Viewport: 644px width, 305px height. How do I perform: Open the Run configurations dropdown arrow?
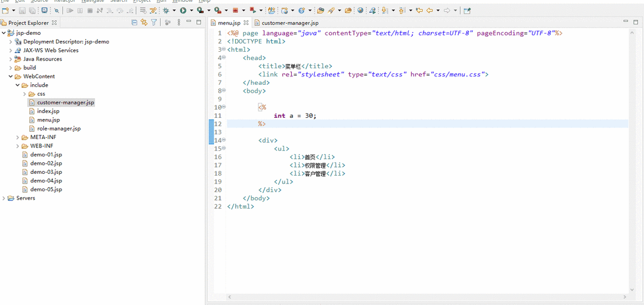pos(191,10)
